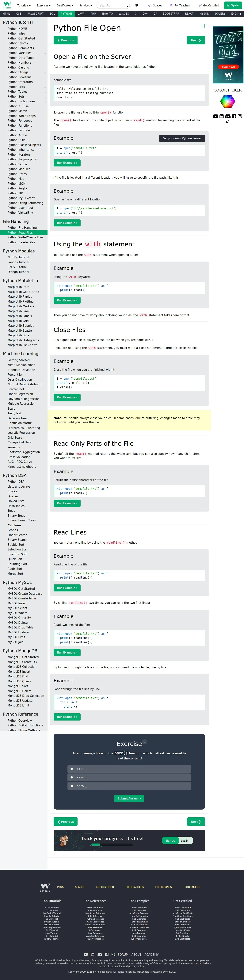
Task: Click the W3Schools logo in the footer
Action: [x=45, y=887]
